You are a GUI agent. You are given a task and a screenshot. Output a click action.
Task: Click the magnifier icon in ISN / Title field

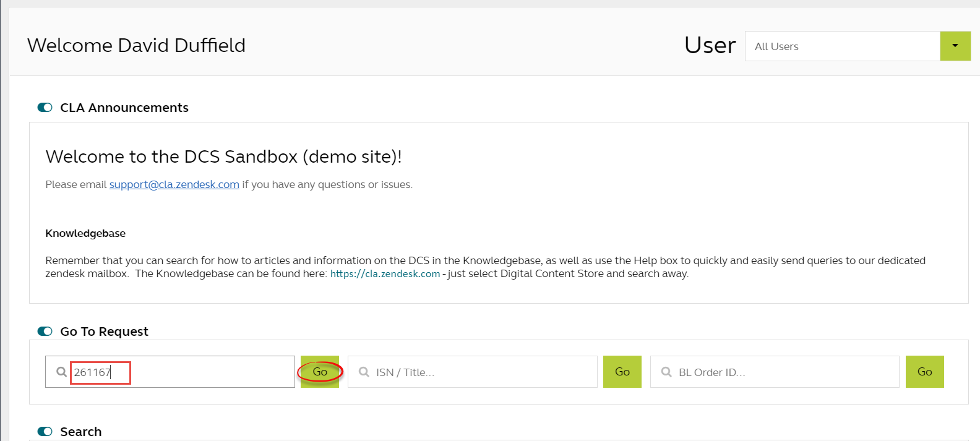point(364,372)
